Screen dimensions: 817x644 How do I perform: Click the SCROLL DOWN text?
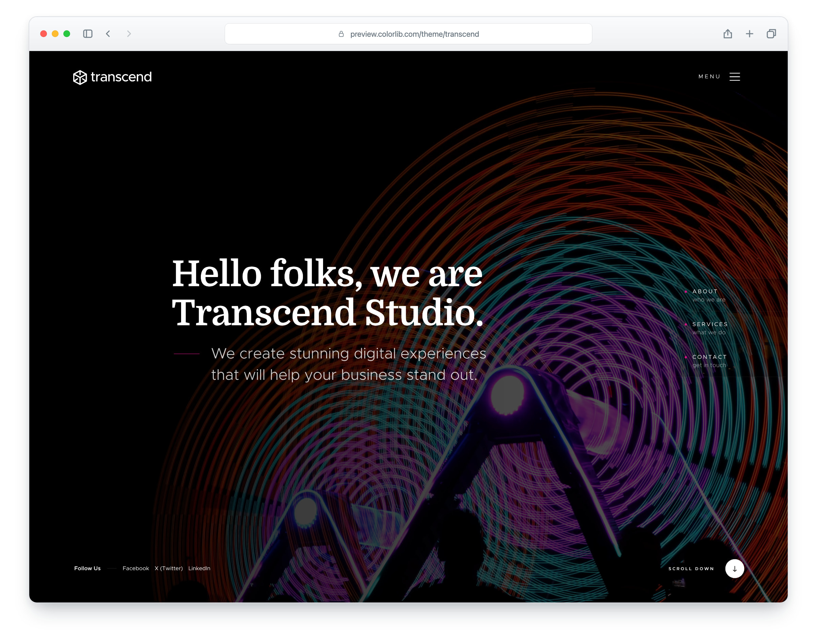(691, 568)
